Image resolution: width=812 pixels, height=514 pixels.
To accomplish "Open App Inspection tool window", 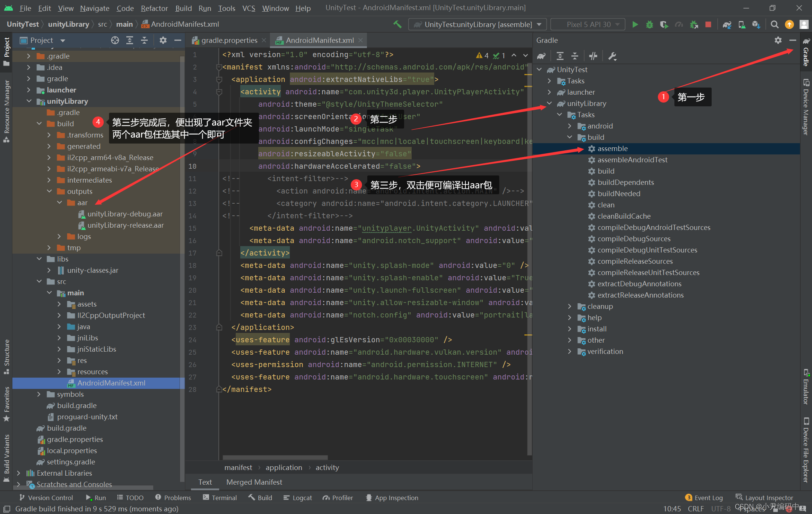I will tap(392, 497).
